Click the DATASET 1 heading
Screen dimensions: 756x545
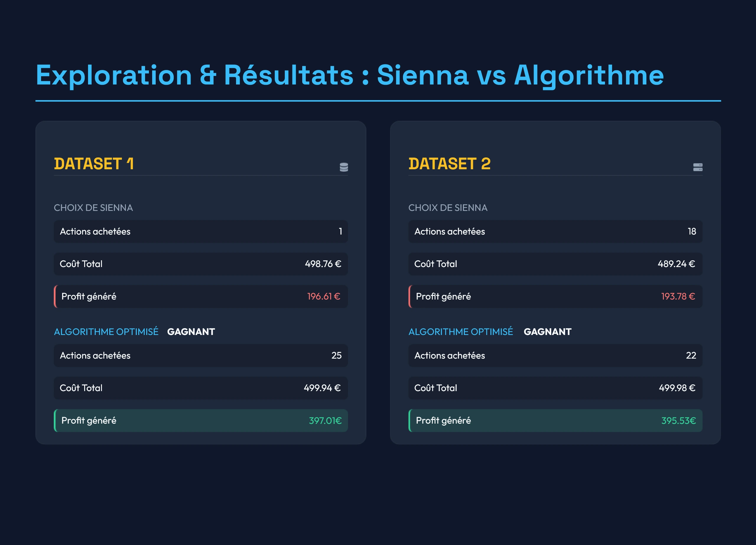pyautogui.click(x=94, y=164)
